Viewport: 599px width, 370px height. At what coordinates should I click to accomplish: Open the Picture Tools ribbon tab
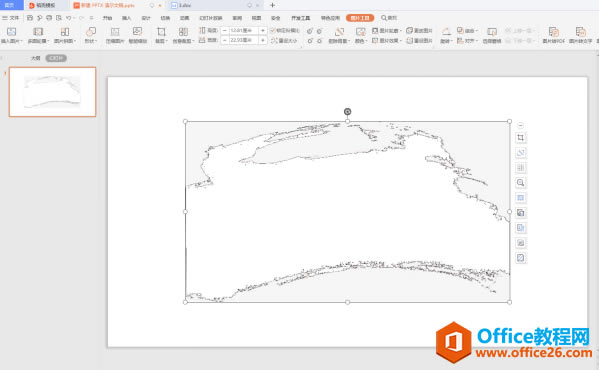click(360, 18)
